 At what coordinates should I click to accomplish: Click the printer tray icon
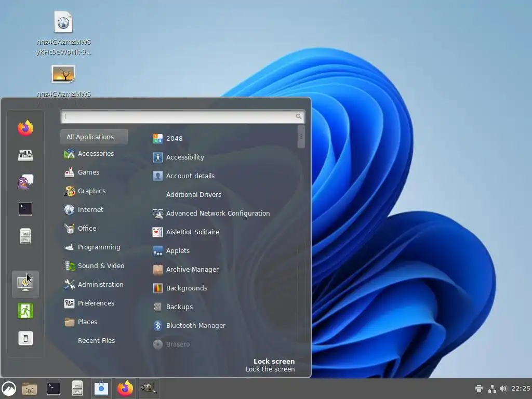[479, 389]
